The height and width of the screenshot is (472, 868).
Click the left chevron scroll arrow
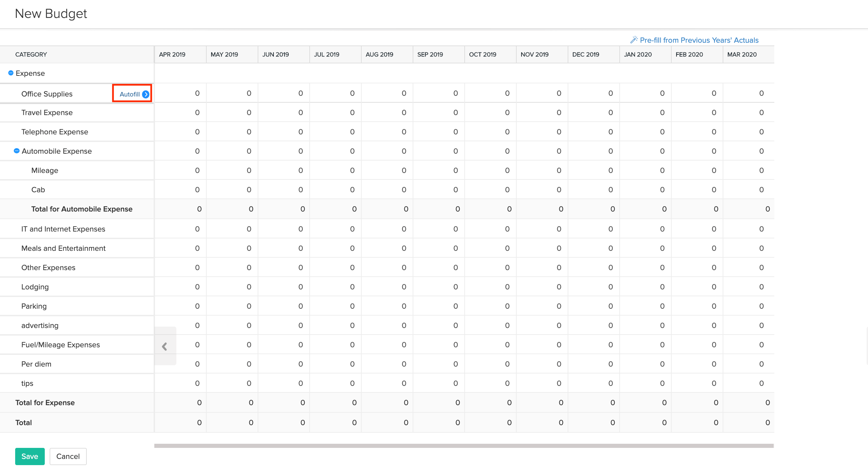pos(165,346)
